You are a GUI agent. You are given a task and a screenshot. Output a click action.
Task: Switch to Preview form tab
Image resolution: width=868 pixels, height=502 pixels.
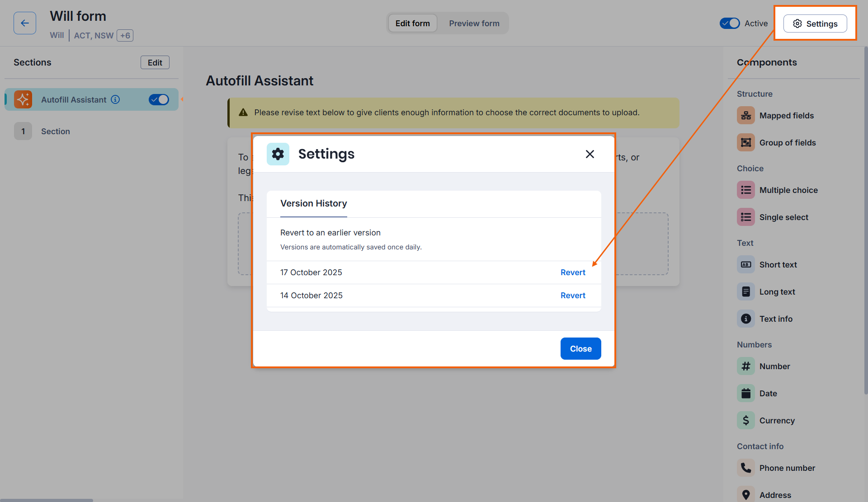[474, 23]
